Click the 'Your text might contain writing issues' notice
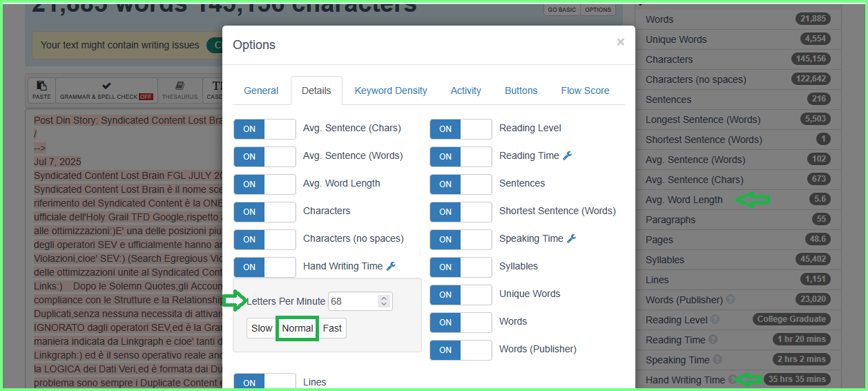This screenshot has width=868, height=391. 120,45
